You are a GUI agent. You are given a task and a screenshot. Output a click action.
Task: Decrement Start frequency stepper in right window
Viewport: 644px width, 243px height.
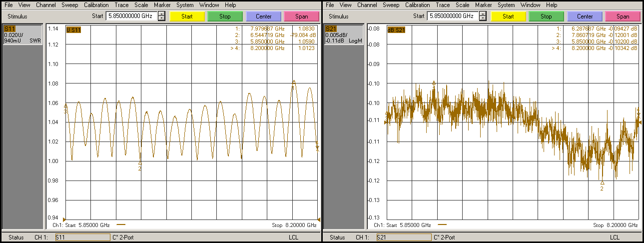(x=483, y=18)
